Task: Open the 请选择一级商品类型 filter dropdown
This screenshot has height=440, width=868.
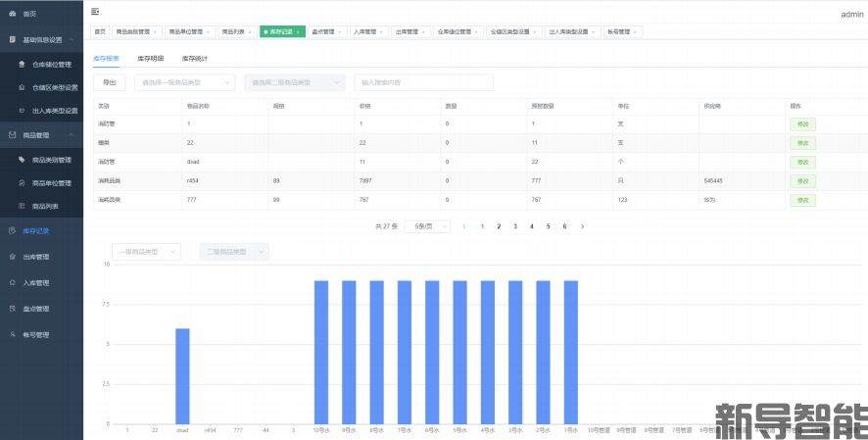Action: click(x=185, y=83)
